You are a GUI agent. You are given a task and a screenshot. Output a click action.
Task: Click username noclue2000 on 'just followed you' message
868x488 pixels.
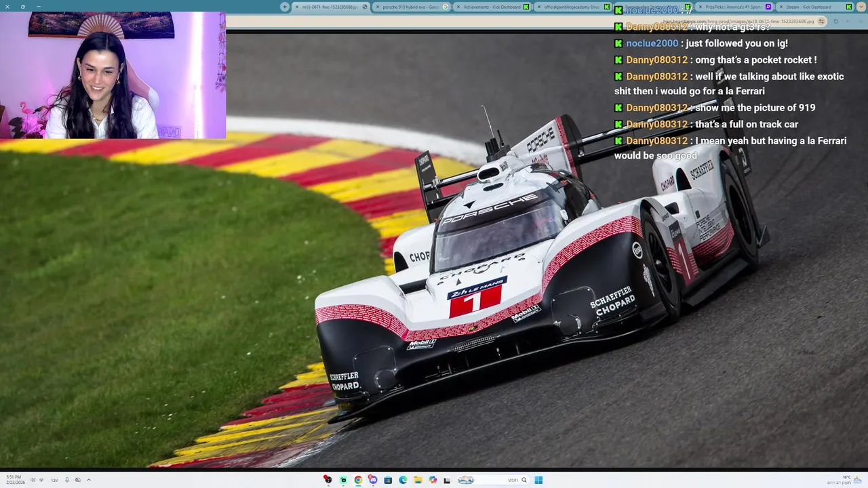(x=652, y=43)
